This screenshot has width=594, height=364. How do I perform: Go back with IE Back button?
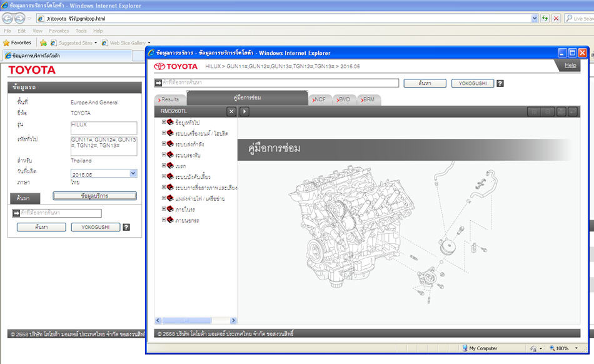[8, 18]
